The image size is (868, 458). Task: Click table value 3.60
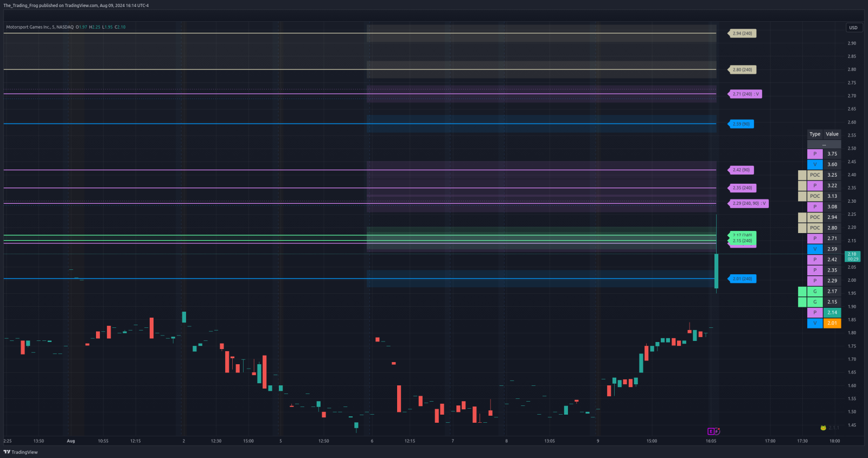[832, 165]
